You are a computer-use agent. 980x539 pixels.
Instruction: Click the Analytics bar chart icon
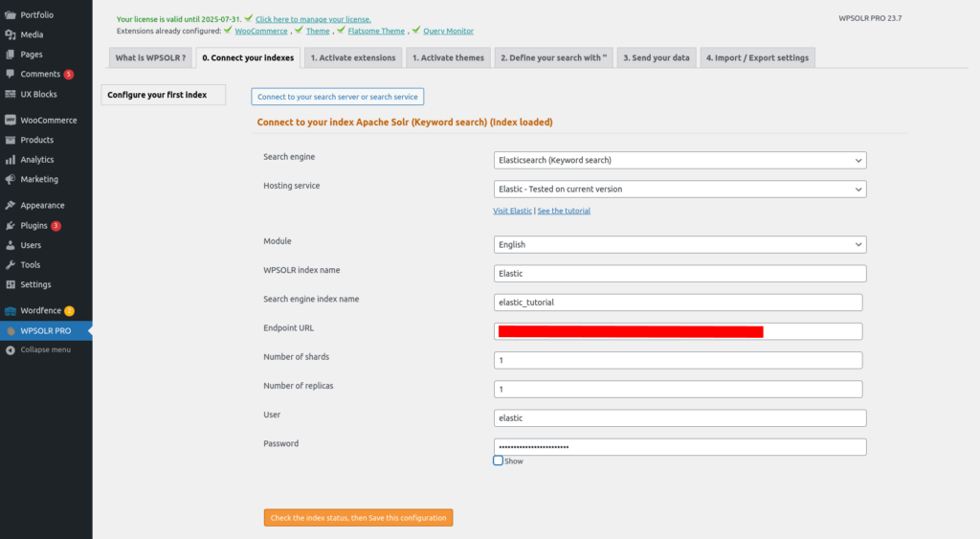(10, 160)
